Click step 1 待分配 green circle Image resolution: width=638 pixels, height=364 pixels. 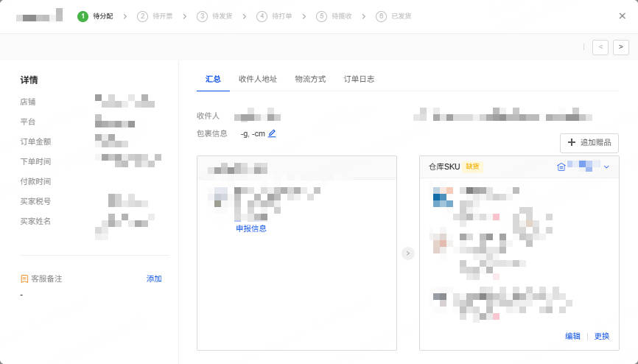point(83,15)
